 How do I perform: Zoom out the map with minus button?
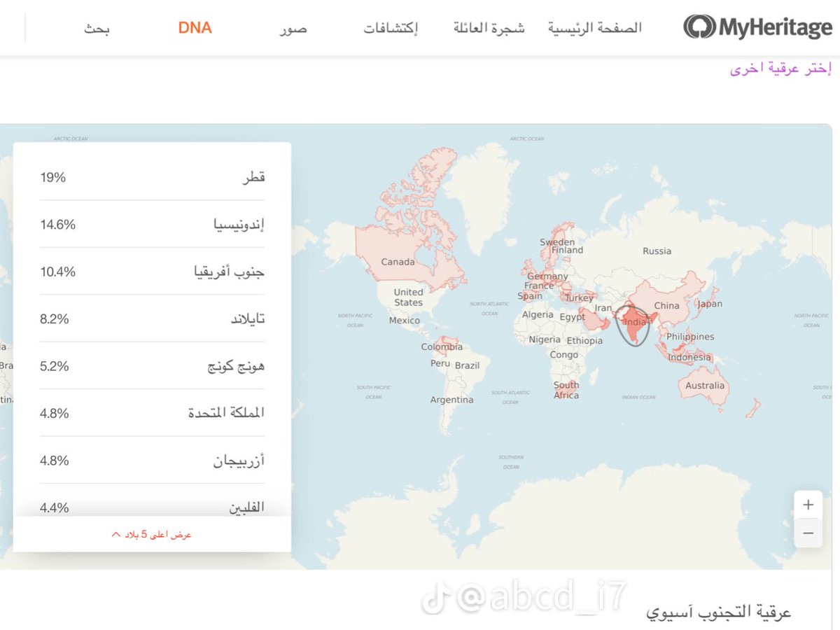808,533
